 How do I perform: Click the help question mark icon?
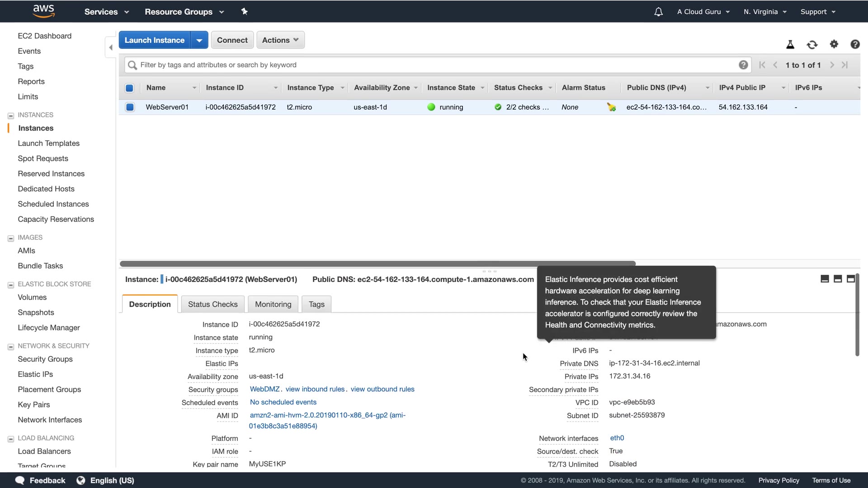(855, 44)
